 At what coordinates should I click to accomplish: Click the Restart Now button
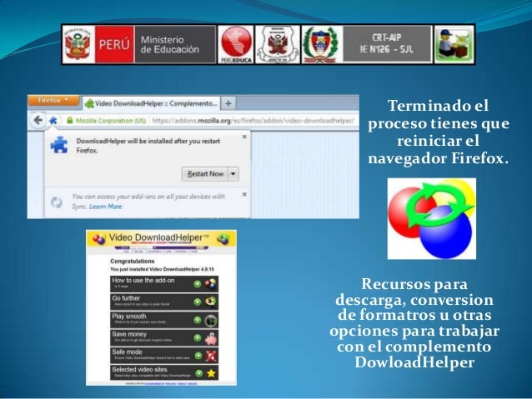coord(205,174)
